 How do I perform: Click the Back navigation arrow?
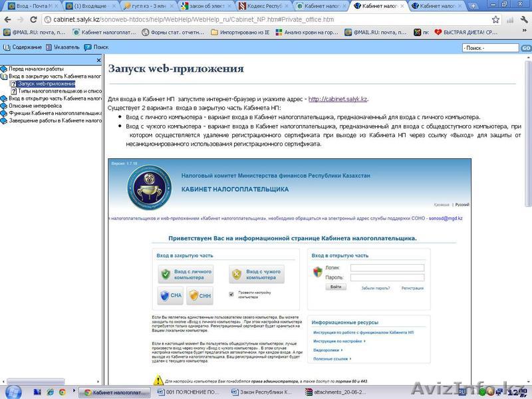tap(7, 19)
